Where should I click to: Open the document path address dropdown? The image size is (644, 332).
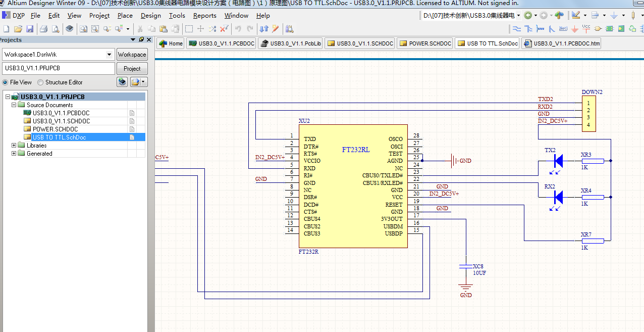(x=518, y=15)
